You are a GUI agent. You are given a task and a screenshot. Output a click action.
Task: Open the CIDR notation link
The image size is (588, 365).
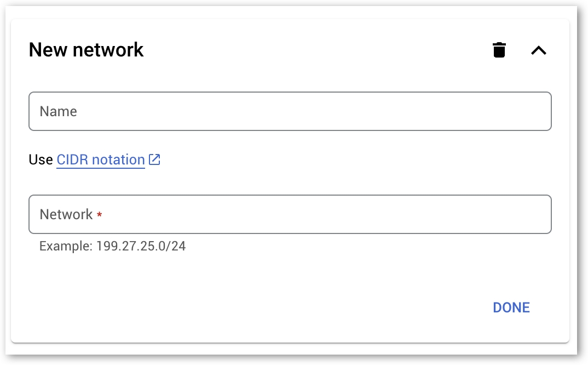tap(101, 160)
